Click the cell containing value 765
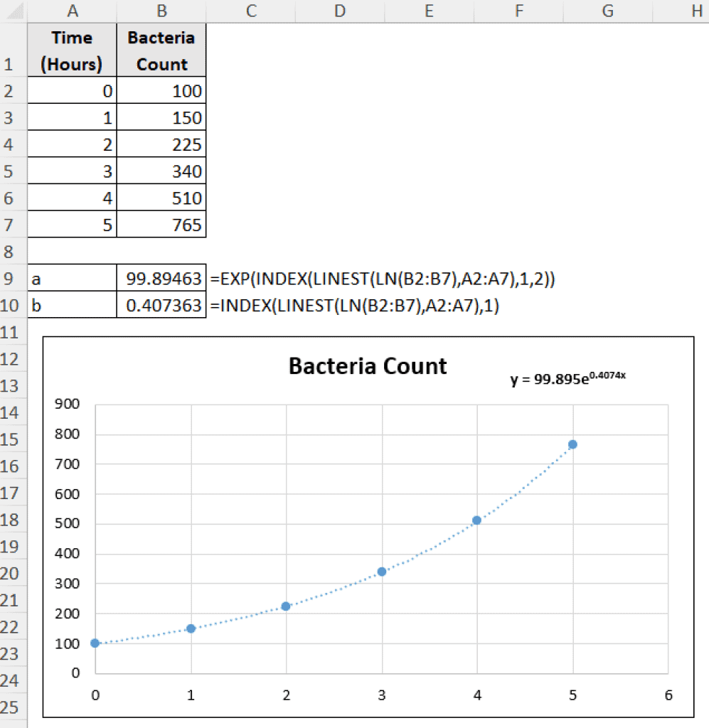Image resolution: width=709 pixels, height=728 pixels. pyautogui.click(x=161, y=225)
